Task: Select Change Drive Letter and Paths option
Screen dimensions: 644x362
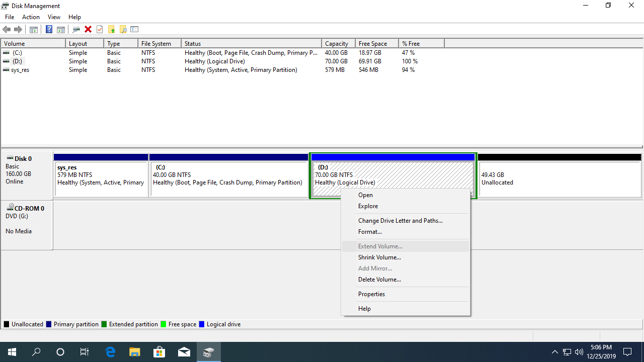Action: [x=400, y=221]
